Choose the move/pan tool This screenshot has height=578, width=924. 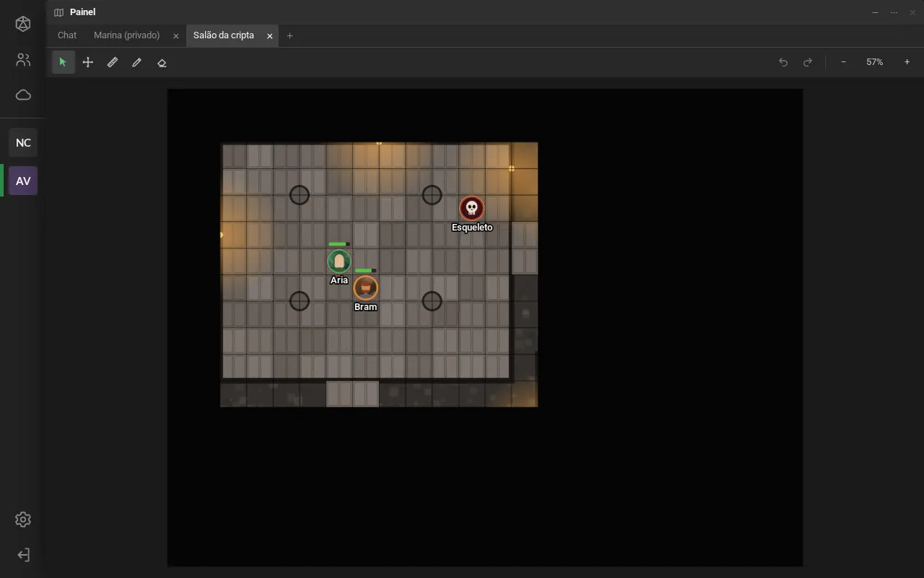point(88,62)
